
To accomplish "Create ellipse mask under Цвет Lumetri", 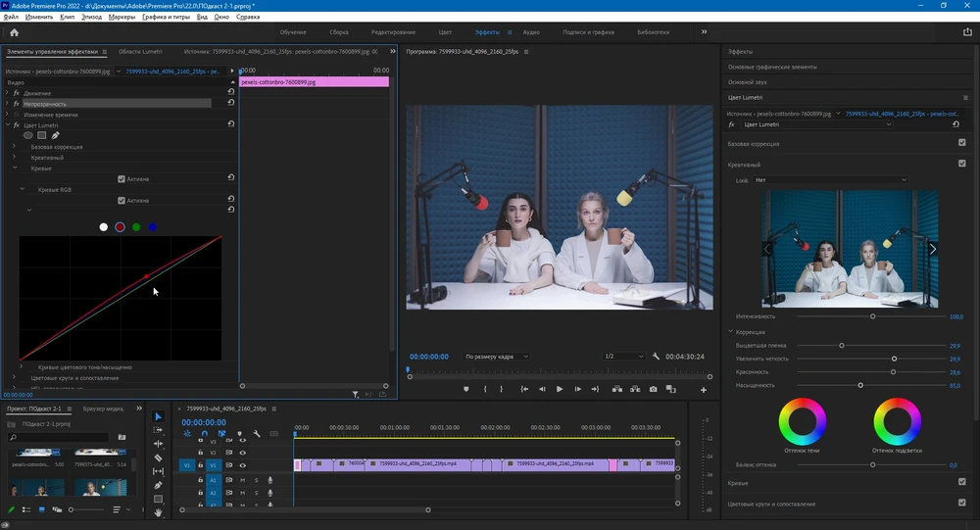I will point(28,135).
